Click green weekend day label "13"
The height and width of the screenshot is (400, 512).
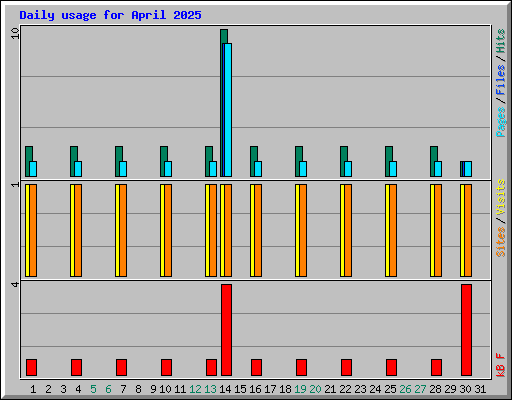point(210,389)
